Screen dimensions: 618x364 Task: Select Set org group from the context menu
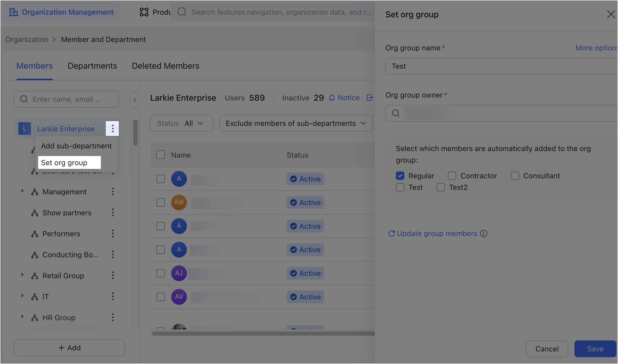(x=64, y=162)
